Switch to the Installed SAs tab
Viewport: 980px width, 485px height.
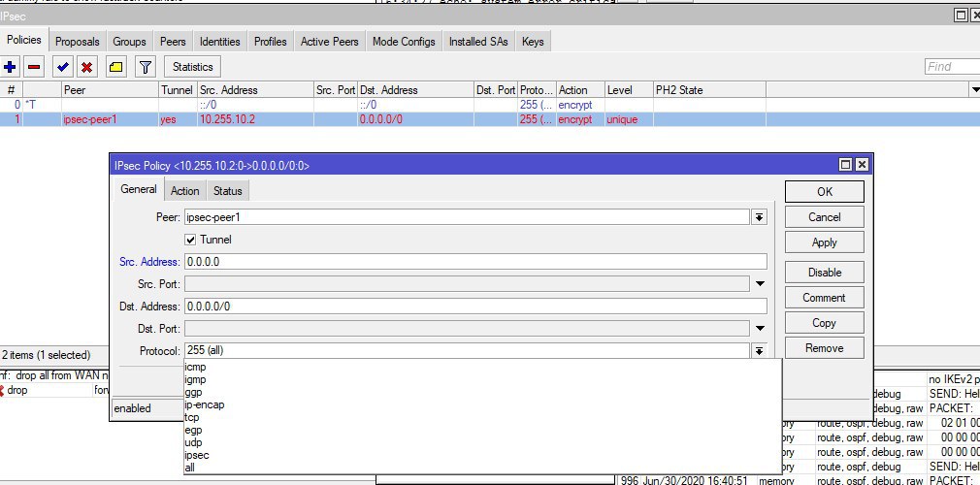(x=478, y=42)
